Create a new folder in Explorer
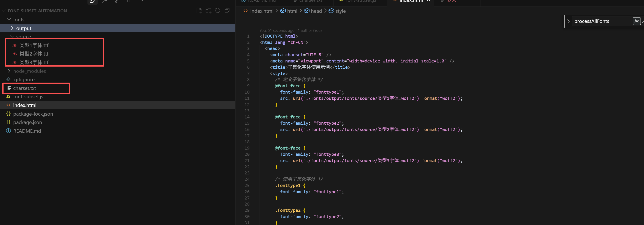 (208, 11)
